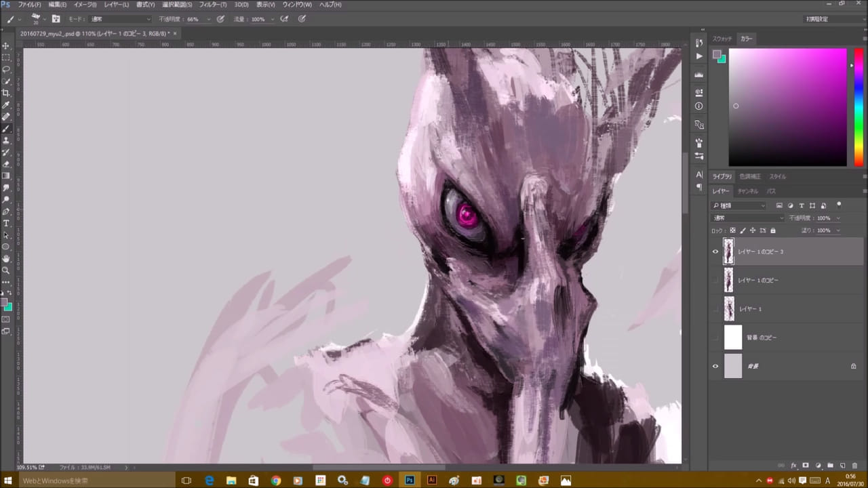The width and height of the screenshot is (868, 488).
Task: Open the layer blend mode dropdown
Action: click(x=748, y=218)
